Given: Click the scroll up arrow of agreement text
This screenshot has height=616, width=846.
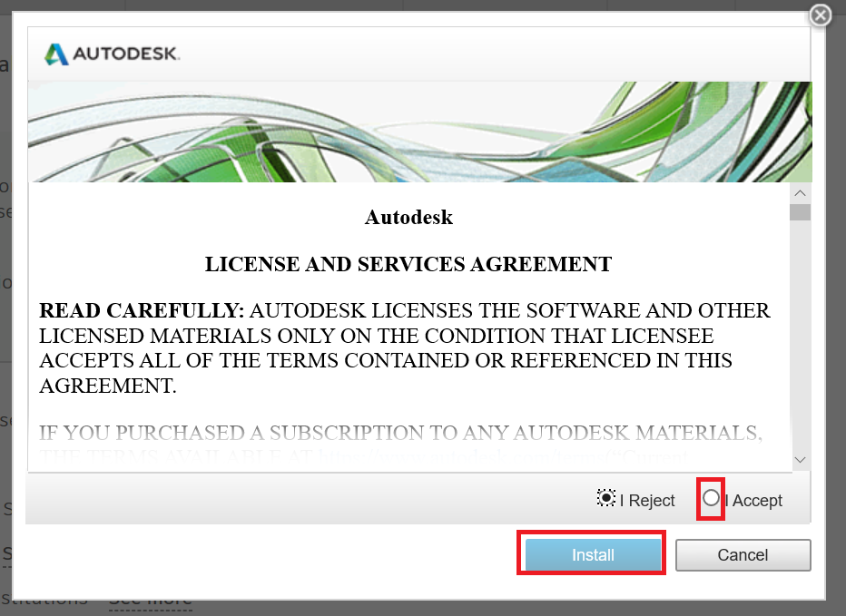Looking at the screenshot, I should [x=800, y=193].
